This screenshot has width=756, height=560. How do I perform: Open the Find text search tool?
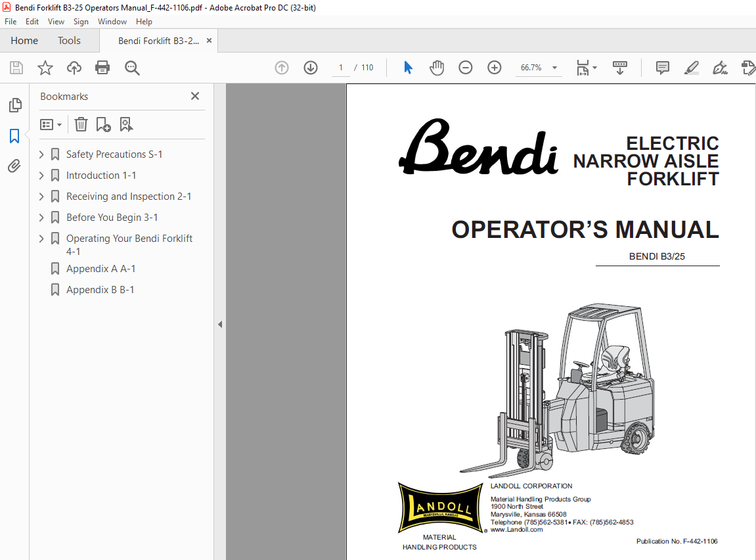(x=131, y=68)
